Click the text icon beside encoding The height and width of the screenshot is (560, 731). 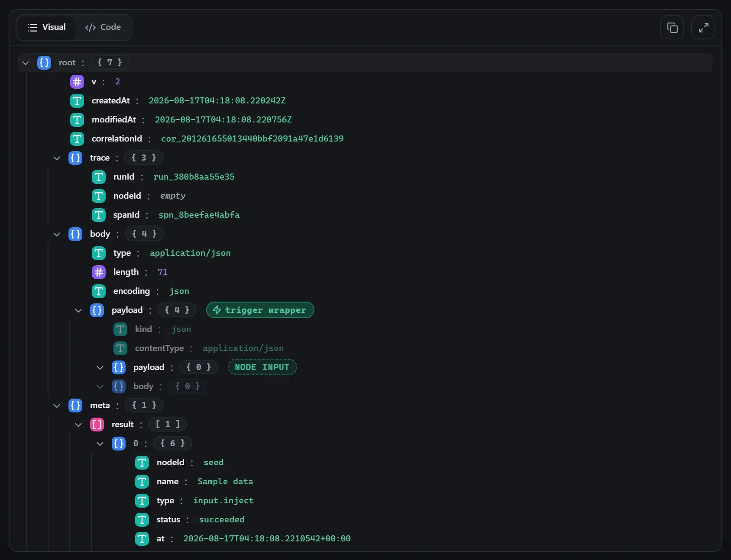(99, 291)
